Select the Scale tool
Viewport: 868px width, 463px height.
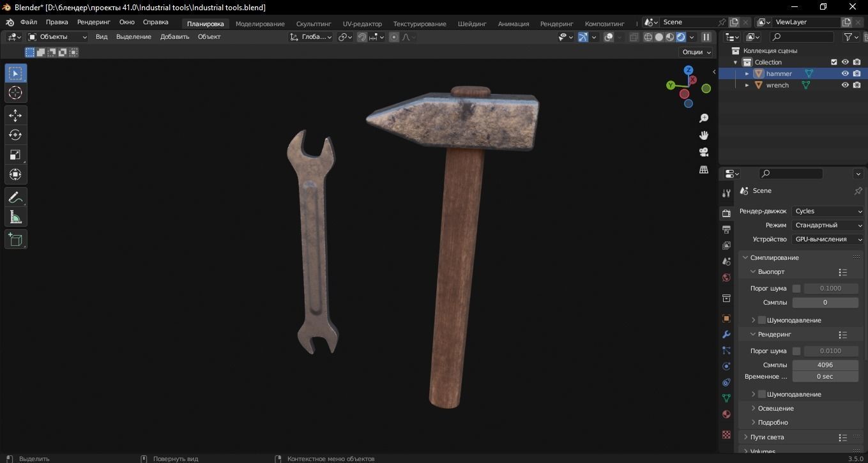point(15,155)
